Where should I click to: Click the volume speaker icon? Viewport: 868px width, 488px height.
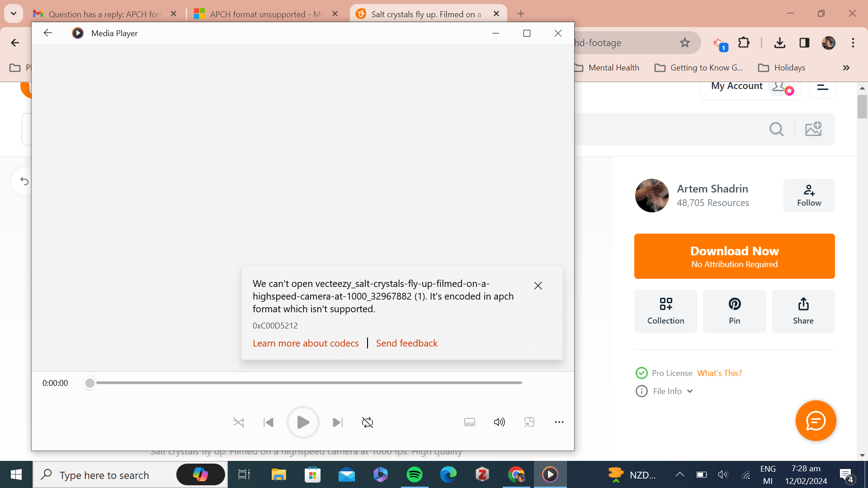pyautogui.click(x=499, y=422)
